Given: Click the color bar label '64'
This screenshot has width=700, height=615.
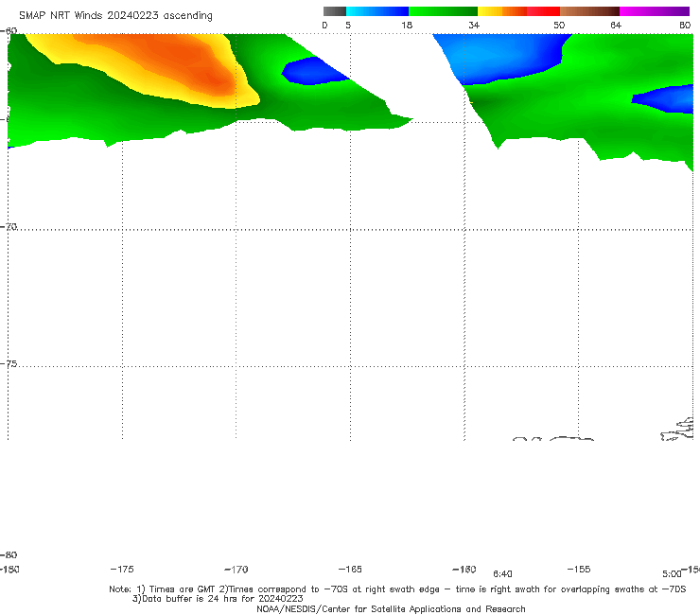Looking at the screenshot, I should tap(616, 26).
